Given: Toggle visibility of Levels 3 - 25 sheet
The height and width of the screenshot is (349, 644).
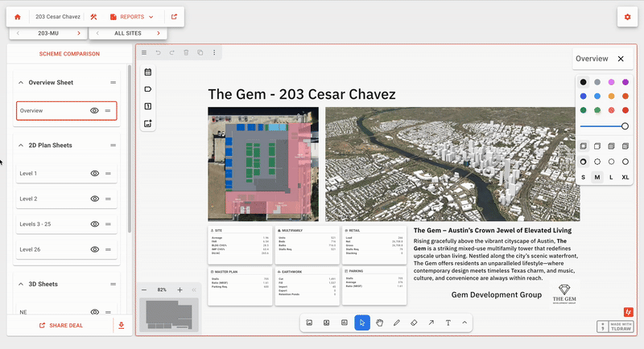Looking at the screenshot, I should [94, 224].
